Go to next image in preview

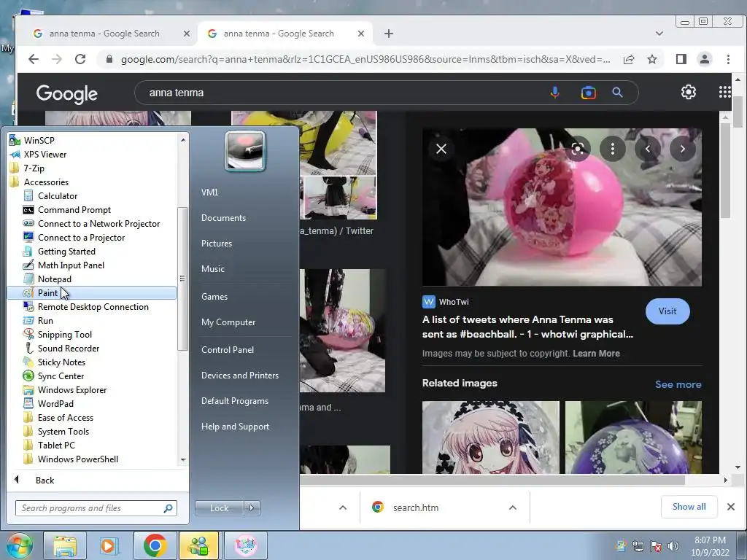pyautogui.click(x=682, y=149)
